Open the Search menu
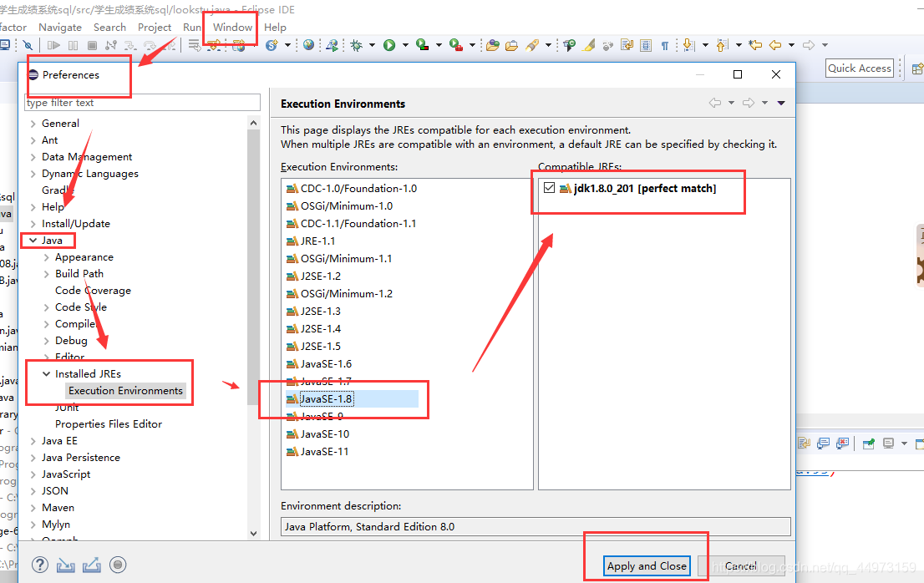Image resolution: width=924 pixels, height=583 pixels. (x=109, y=27)
